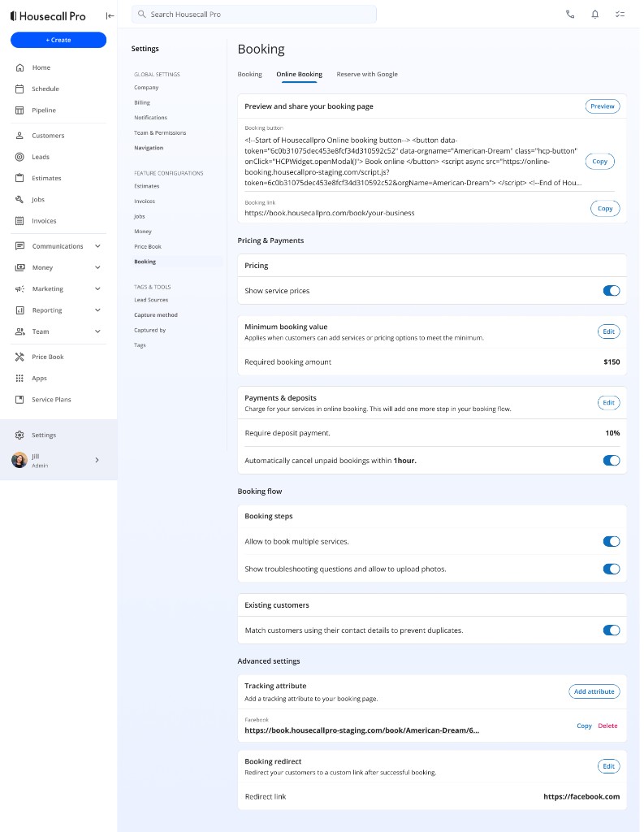644x832 pixels.
Task: Click the Leads target icon
Action: point(19,157)
